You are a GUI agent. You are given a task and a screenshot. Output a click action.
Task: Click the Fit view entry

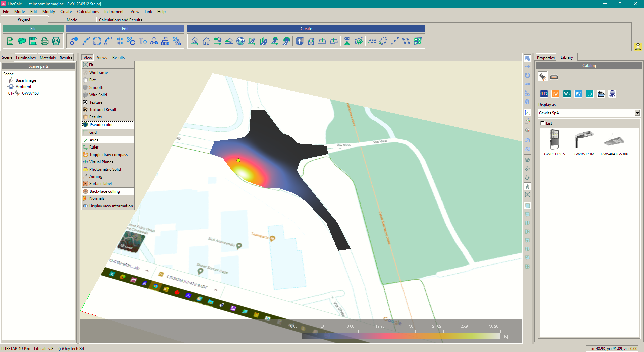click(108, 65)
